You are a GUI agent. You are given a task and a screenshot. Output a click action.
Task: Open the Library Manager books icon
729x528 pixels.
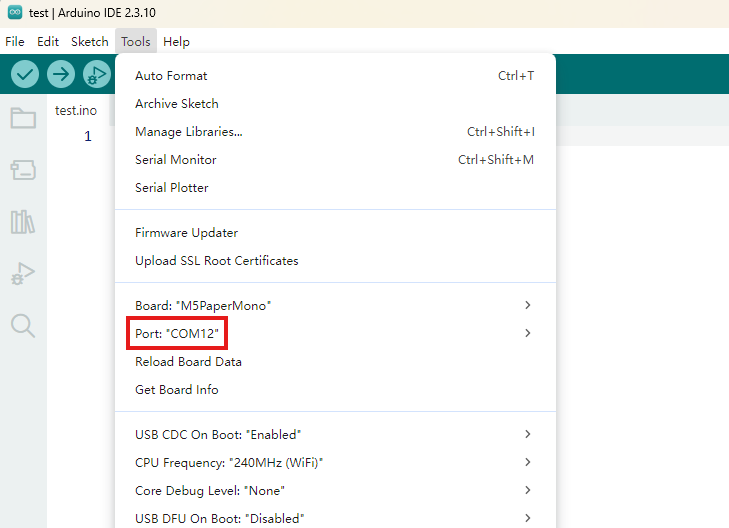point(23,222)
